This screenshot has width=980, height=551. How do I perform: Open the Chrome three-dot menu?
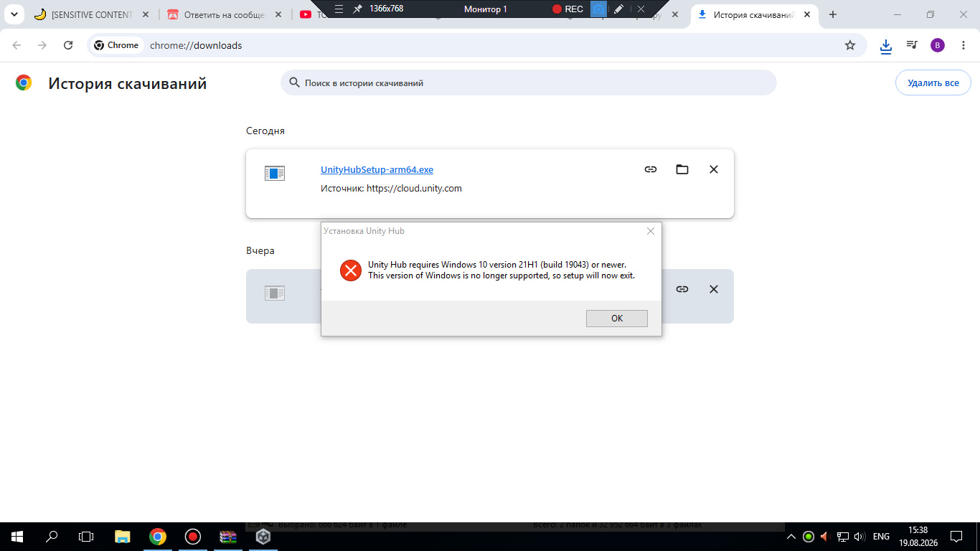tap(963, 45)
